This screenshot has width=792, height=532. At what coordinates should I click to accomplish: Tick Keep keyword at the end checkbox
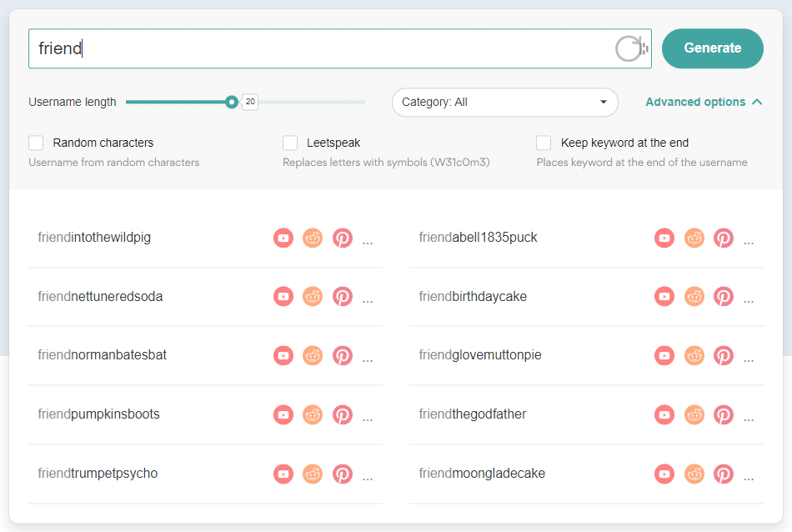(544, 143)
